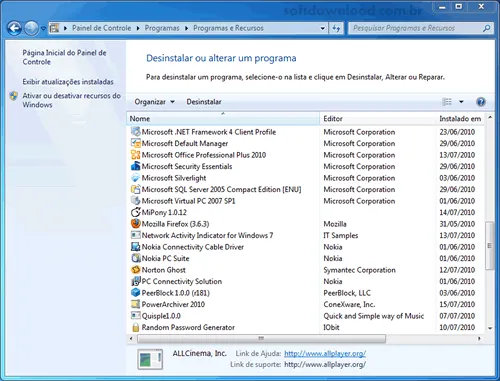Image resolution: width=500 pixels, height=381 pixels.
Task: Click the scroll down arrow of list
Action: coord(490,328)
